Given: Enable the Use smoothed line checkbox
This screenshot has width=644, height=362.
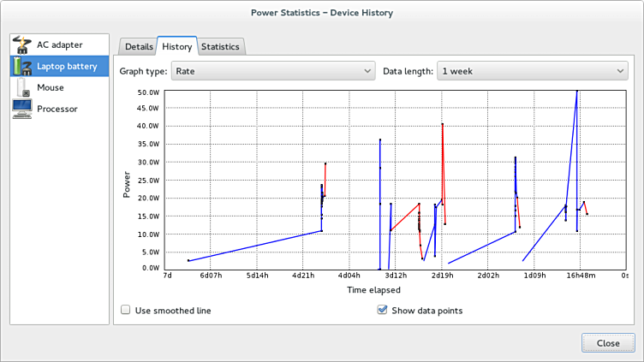Looking at the screenshot, I should 126,310.
